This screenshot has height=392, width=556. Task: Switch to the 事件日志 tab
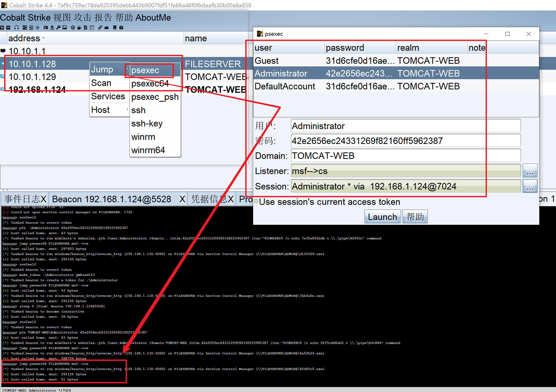tap(22, 199)
